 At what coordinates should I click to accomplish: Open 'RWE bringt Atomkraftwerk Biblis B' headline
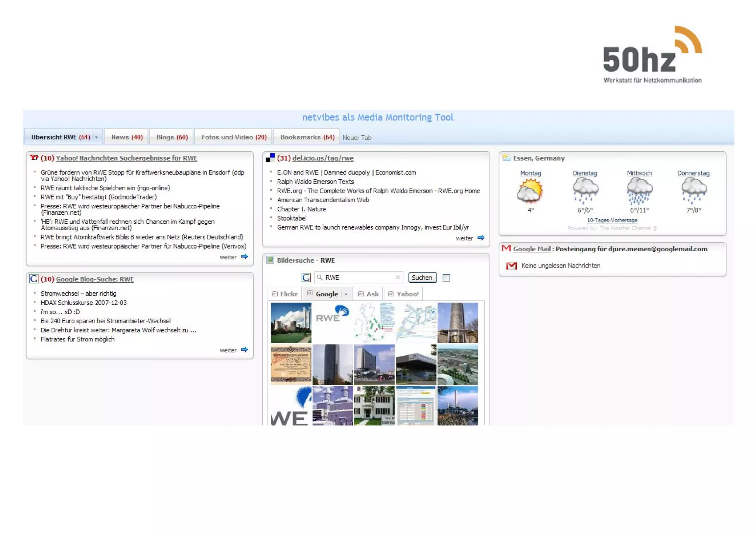point(142,237)
